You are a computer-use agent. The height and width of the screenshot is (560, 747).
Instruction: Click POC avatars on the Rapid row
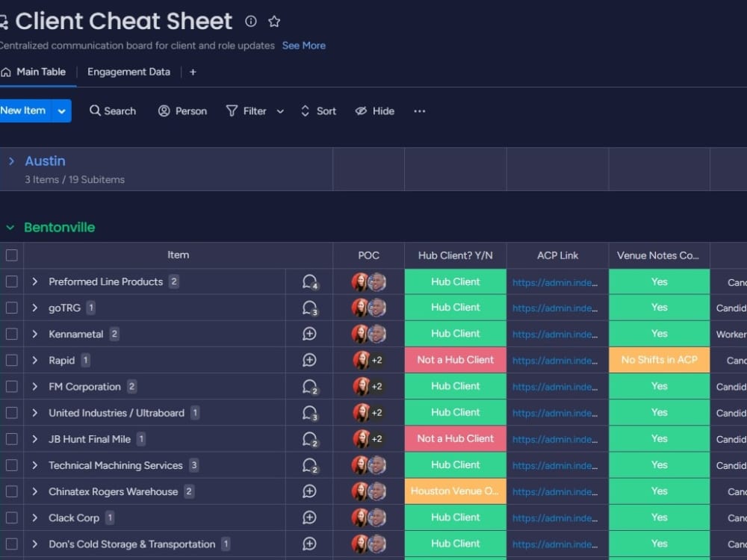pos(369,360)
